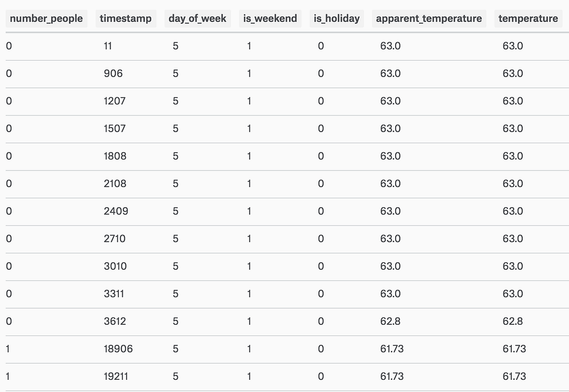
Task: Click the temperature column header
Action: click(x=528, y=18)
